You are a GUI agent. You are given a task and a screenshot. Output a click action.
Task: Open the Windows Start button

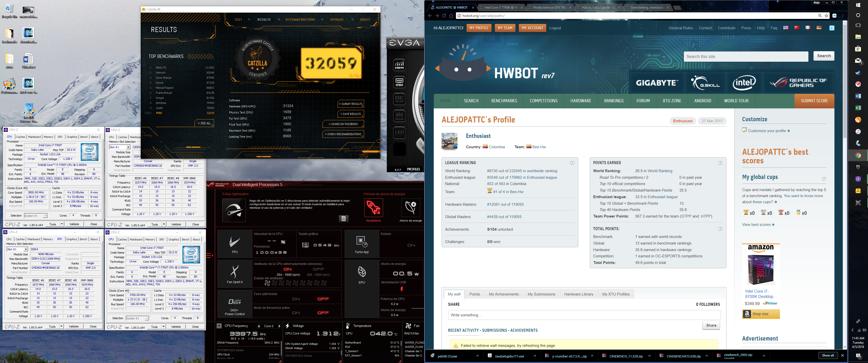pyautogui.click(x=858, y=5)
